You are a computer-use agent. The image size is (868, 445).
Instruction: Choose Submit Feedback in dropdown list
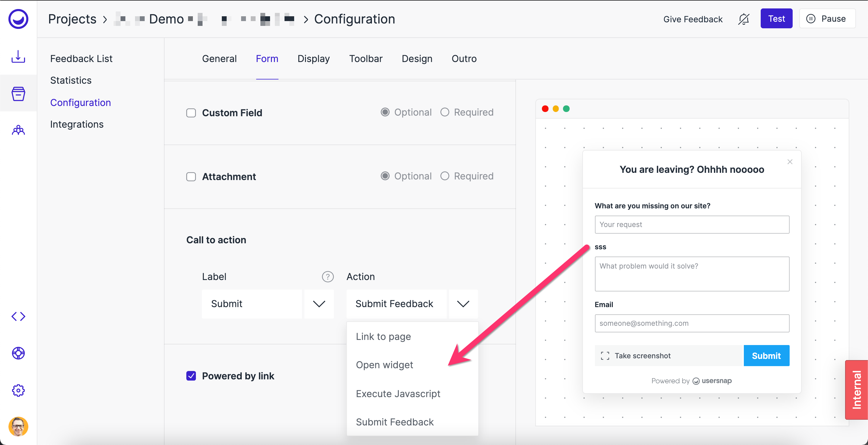click(412, 422)
